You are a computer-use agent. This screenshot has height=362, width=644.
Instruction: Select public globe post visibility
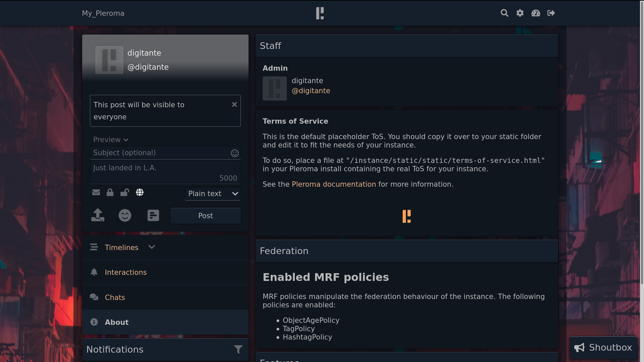tap(140, 192)
